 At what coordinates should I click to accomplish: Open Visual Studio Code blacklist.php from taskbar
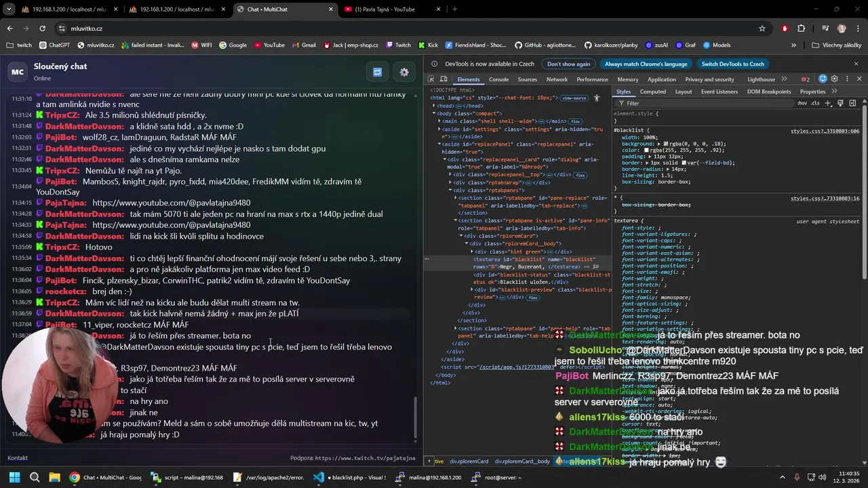pyautogui.click(x=349, y=477)
